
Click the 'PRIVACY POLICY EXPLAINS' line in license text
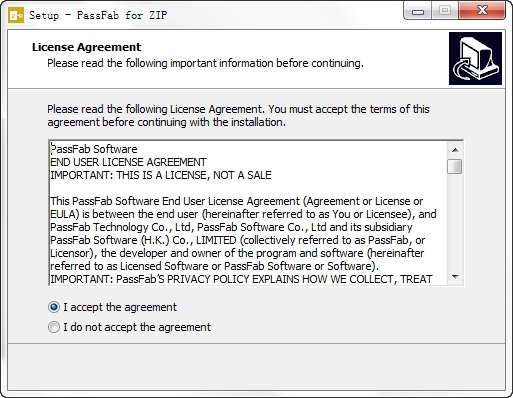coord(241,279)
